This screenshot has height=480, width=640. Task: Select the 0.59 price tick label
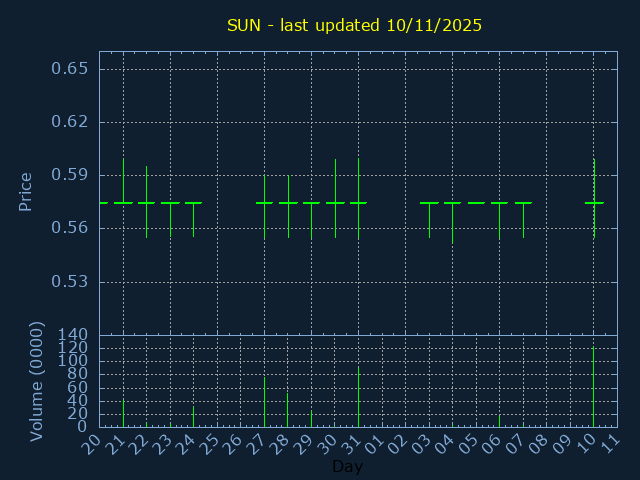(70, 175)
